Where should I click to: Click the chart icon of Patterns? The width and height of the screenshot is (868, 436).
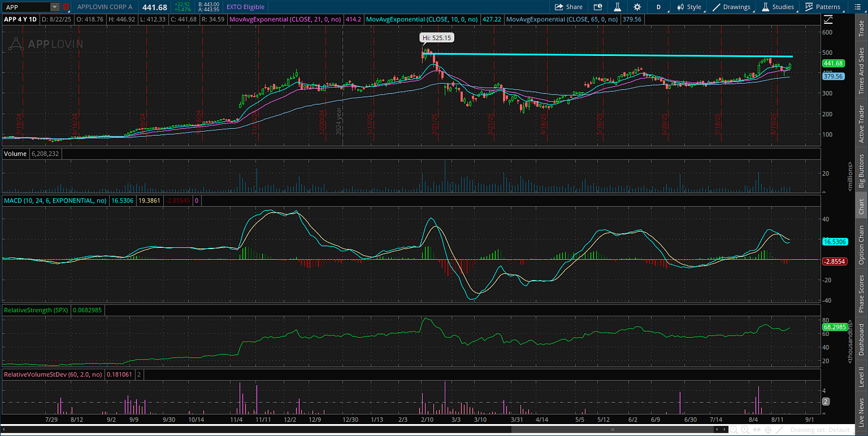(x=809, y=7)
